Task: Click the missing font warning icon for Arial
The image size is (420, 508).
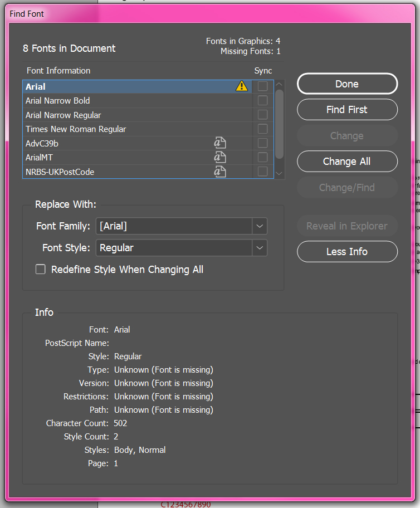Action: pos(241,86)
